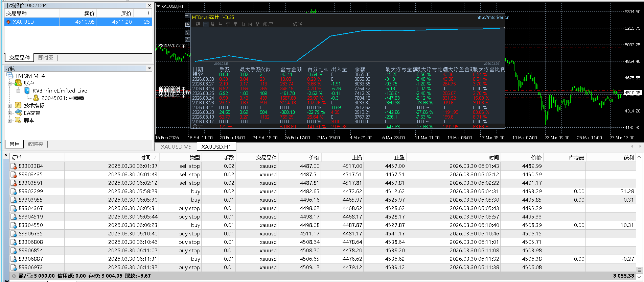Click the move (移) icon beside MTDriver panel

[x=187, y=24]
